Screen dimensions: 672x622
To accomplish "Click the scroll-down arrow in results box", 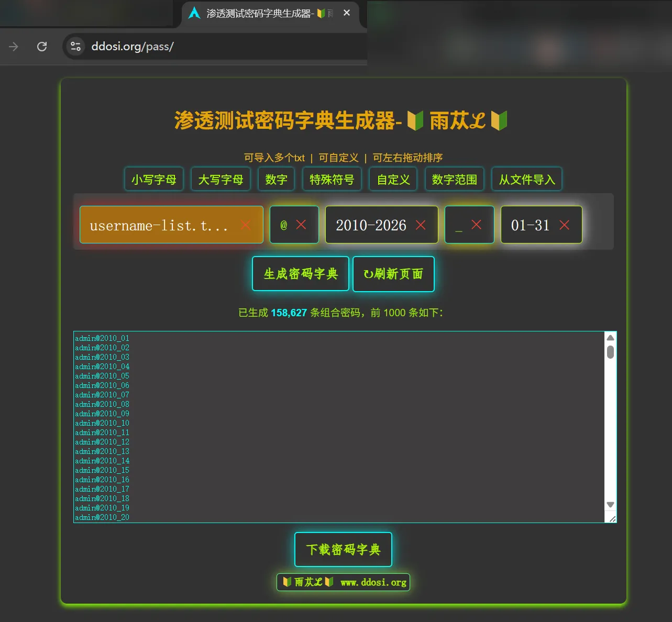I will [610, 505].
